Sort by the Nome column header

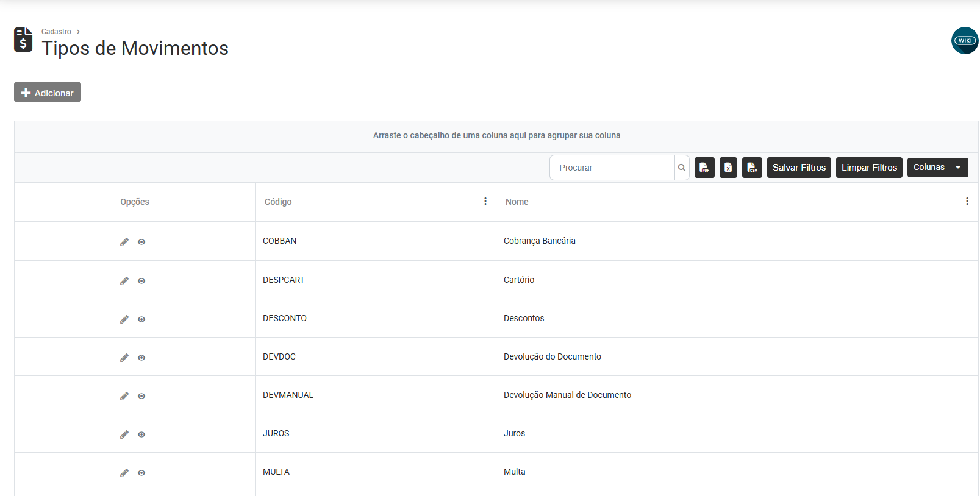tap(517, 202)
